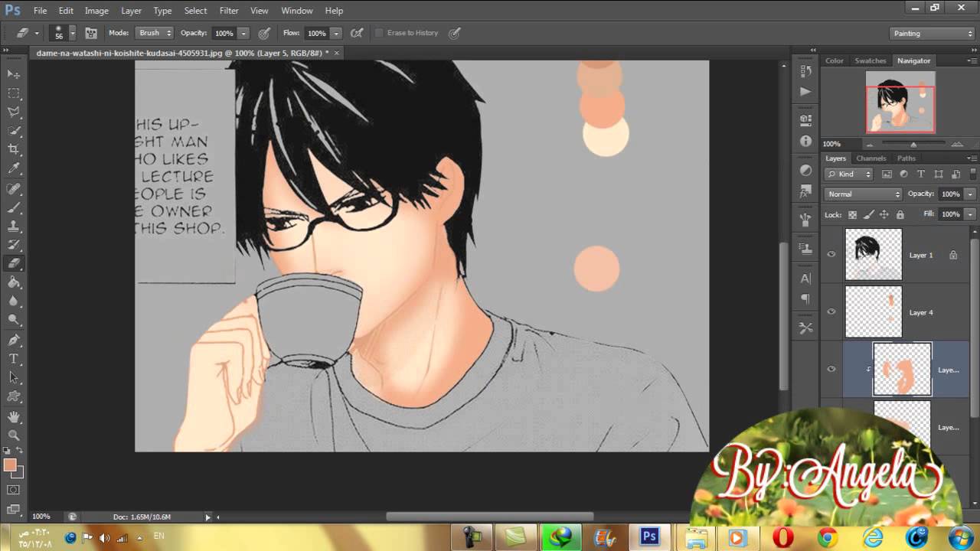The image size is (980, 551).
Task: Open the Image menu
Action: [96, 11]
